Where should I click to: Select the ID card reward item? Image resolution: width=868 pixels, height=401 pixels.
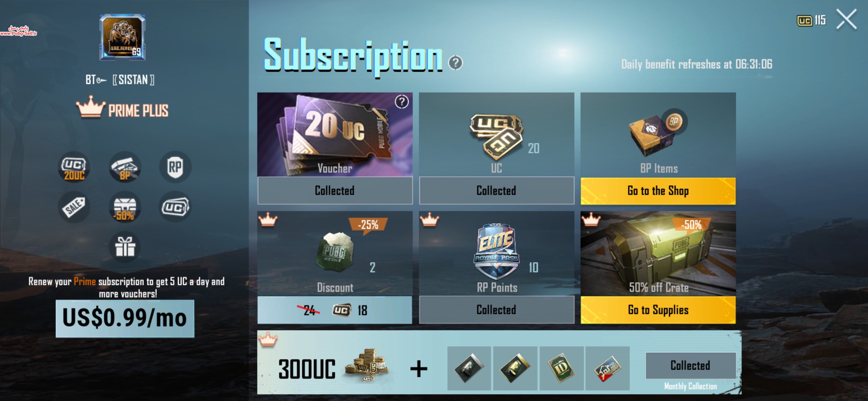click(562, 368)
